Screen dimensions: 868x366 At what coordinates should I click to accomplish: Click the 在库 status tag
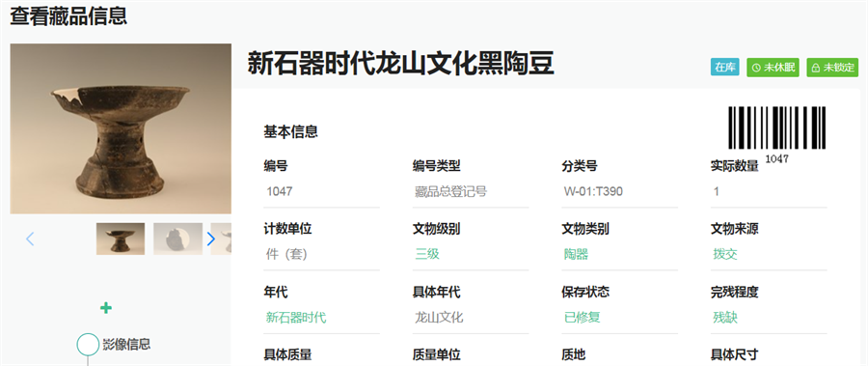click(725, 67)
